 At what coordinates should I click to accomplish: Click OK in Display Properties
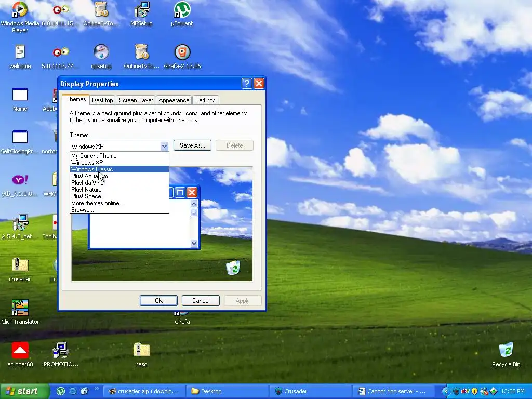click(159, 301)
